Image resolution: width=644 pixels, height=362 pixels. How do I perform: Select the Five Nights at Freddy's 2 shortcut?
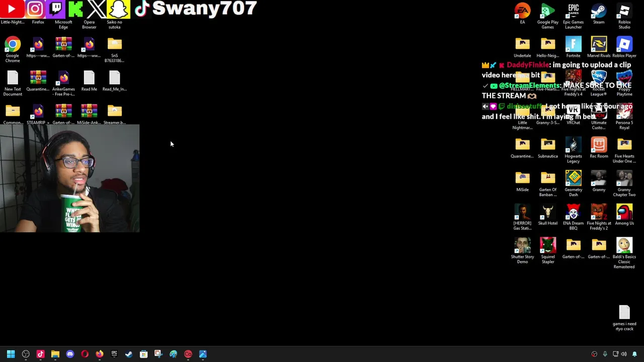[x=599, y=218]
